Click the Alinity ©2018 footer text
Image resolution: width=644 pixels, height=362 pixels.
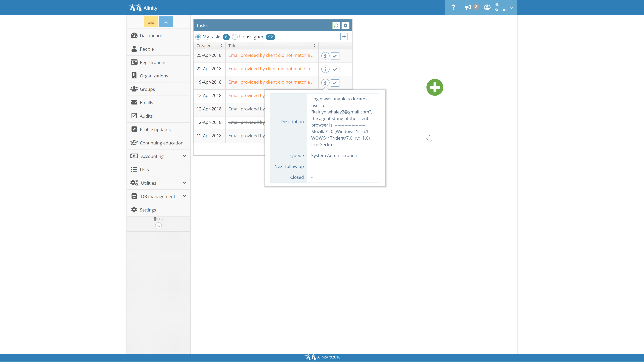pyautogui.click(x=329, y=357)
